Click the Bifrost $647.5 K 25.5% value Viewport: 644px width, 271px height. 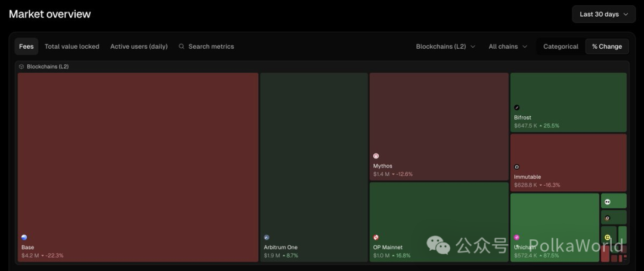click(537, 126)
